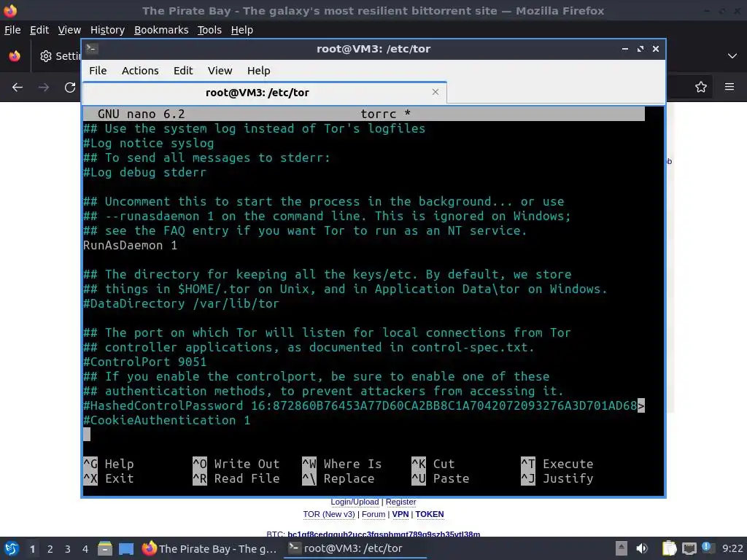Open the file manager from the taskbar

105,548
